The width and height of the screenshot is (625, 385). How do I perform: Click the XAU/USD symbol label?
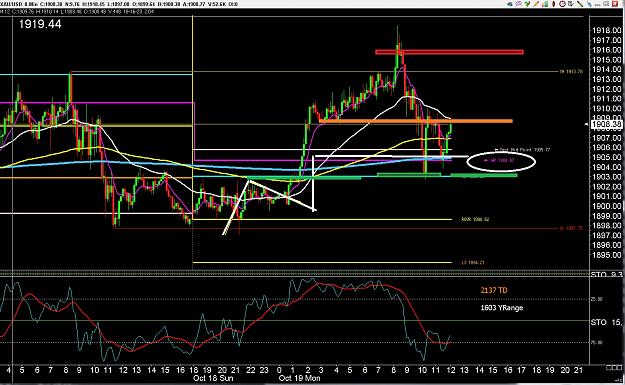point(12,4)
